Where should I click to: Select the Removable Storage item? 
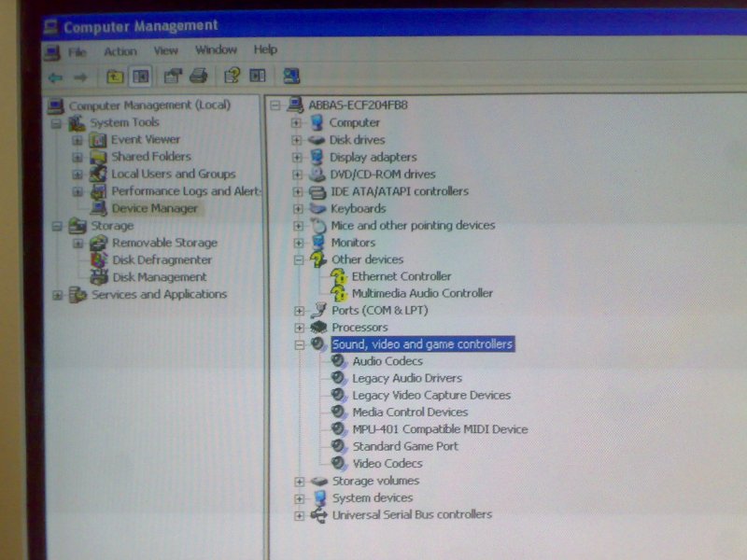pos(165,243)
